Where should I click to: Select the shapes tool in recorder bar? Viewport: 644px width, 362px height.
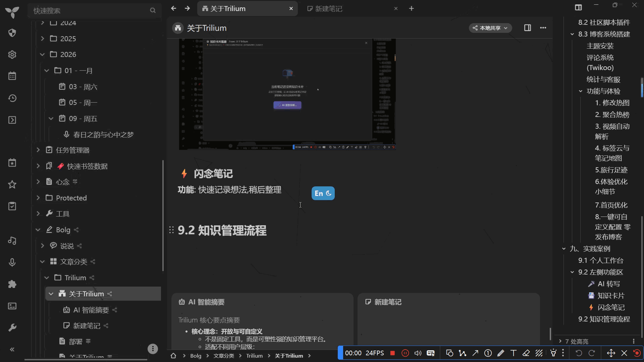pos(449,353)
